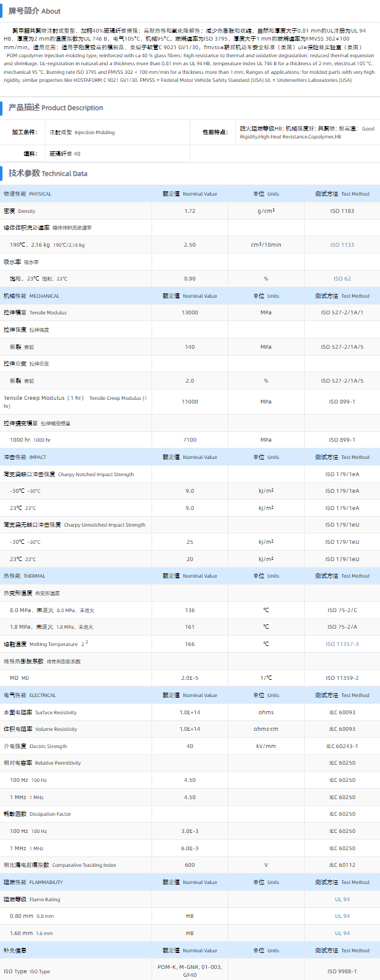Click the Volume Resistivity row label

pos(40,729)
